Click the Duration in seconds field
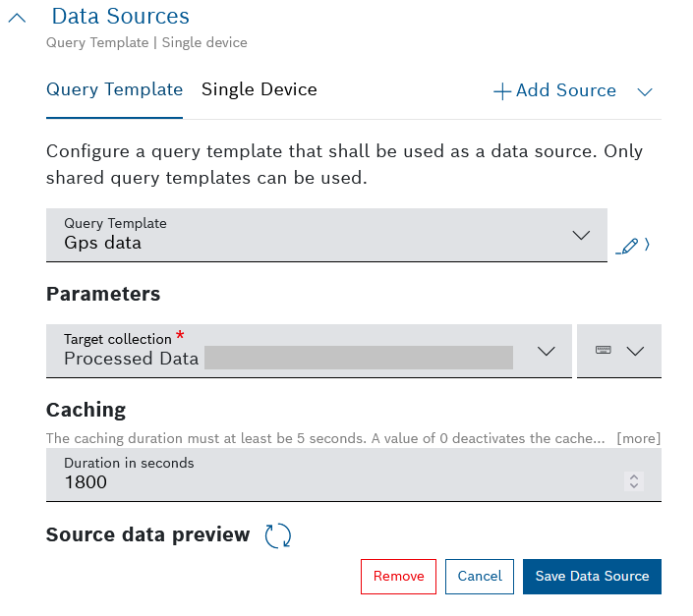This screenshot has width=693, height=616. coord(334,475)
